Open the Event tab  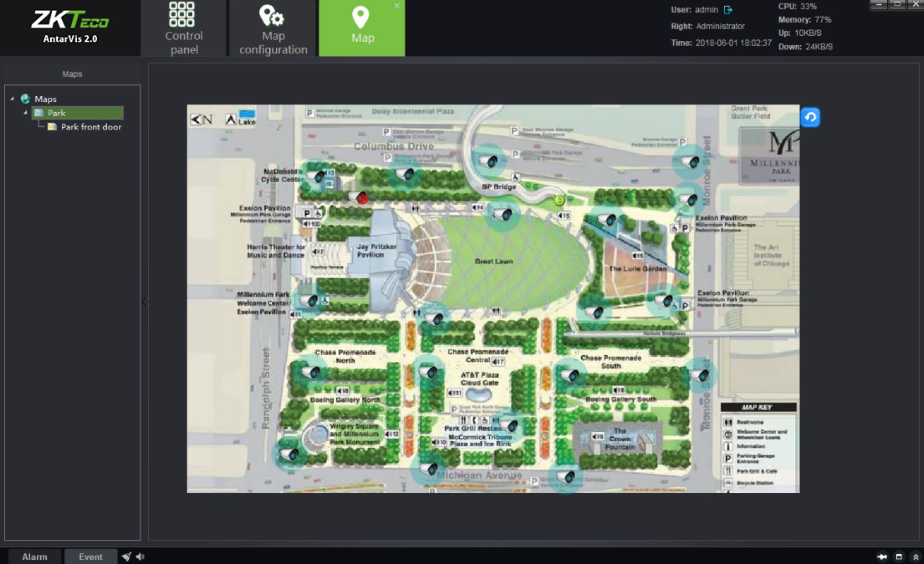click(x=91, y=556)
